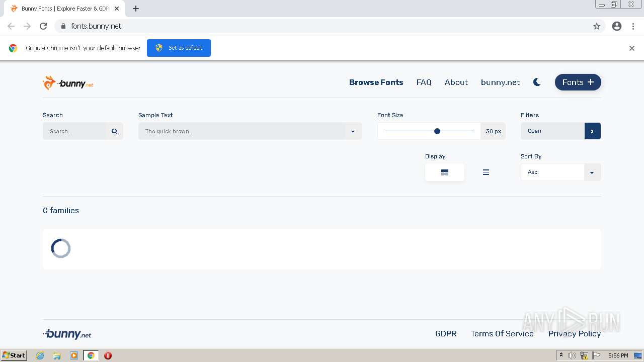Click the Action Center flag icon
This screenshot has height=362, width=644.
click(596, 355)
